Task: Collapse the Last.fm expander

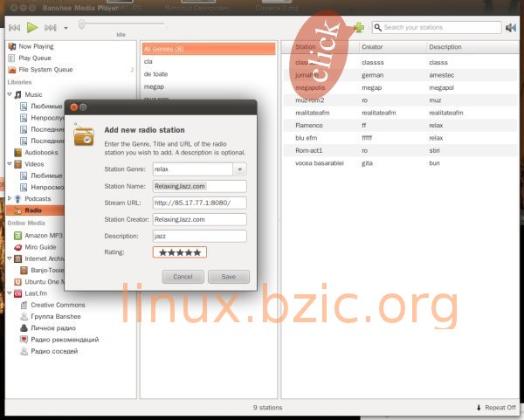Action: (10, 293)
